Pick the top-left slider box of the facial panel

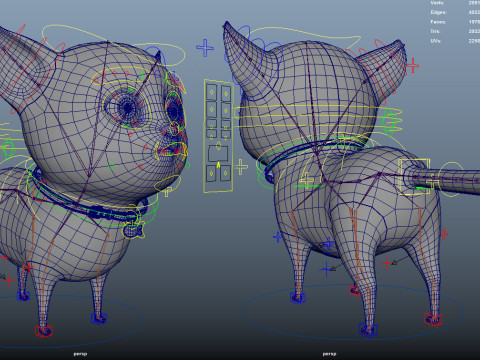pos(211,92)
